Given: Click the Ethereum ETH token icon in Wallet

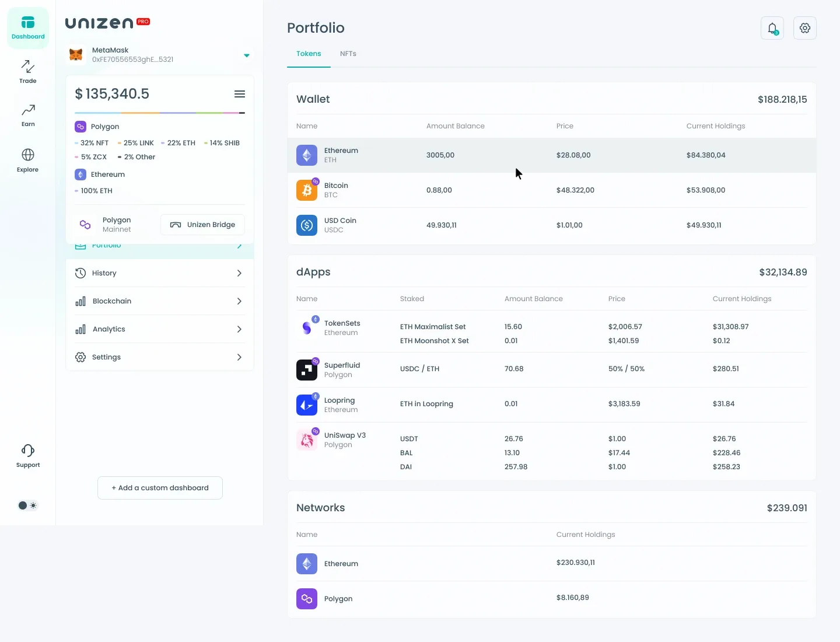Looking at the screenshot, I should (x=307, y=155).
